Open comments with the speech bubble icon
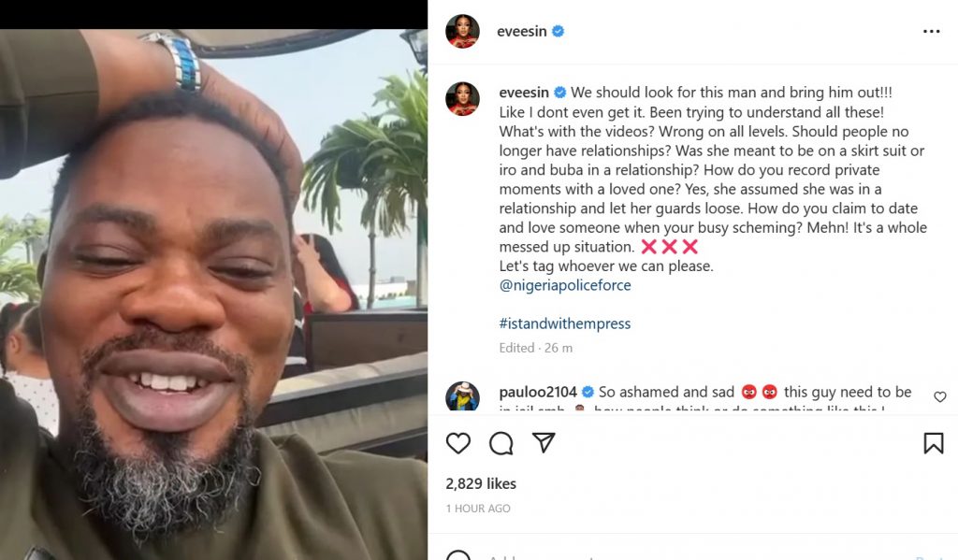Viewport: 958px width, 560px height. (x=501, y=443)
